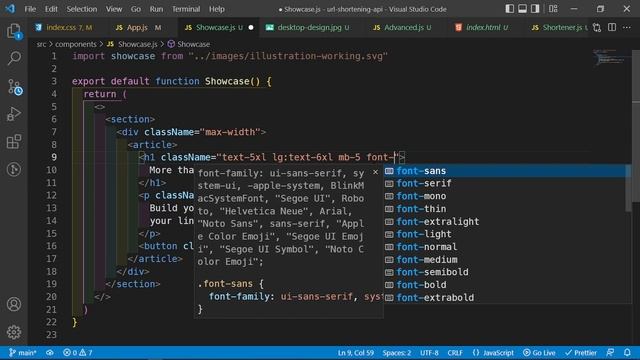Toggle the bottom panel layout icon

(x=522, y=9)
